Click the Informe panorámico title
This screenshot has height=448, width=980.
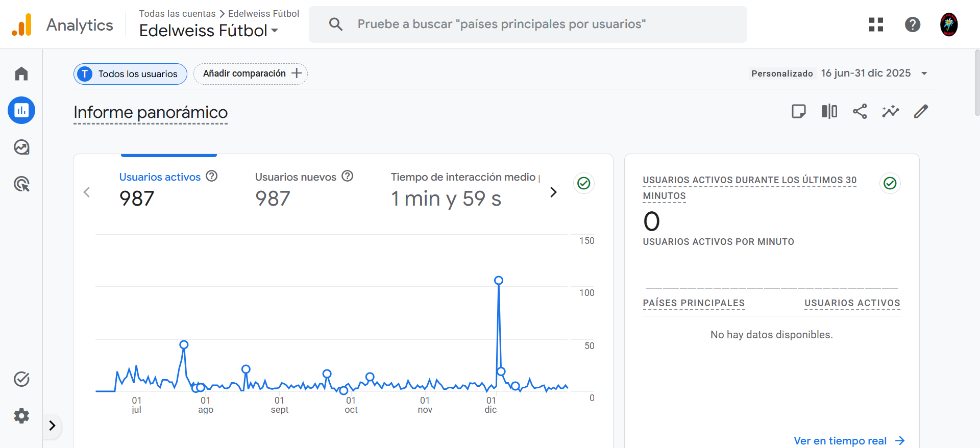point(151,112)
